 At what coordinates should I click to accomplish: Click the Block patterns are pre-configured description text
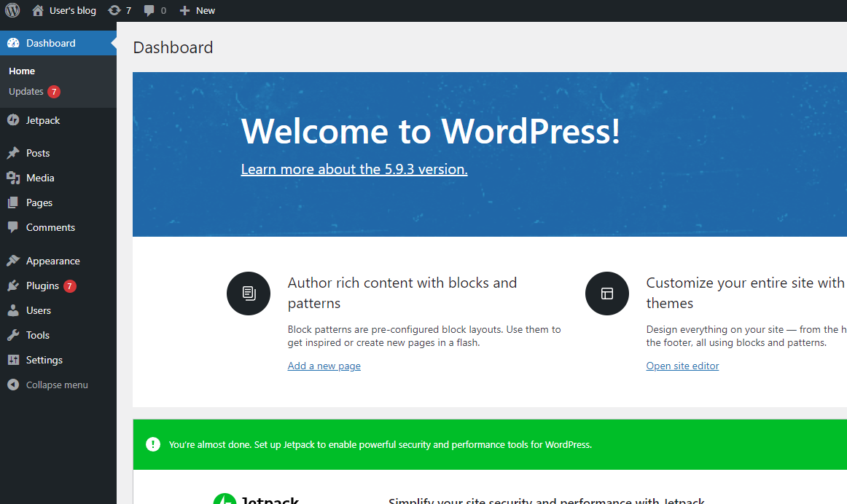[x=424, y=336]
